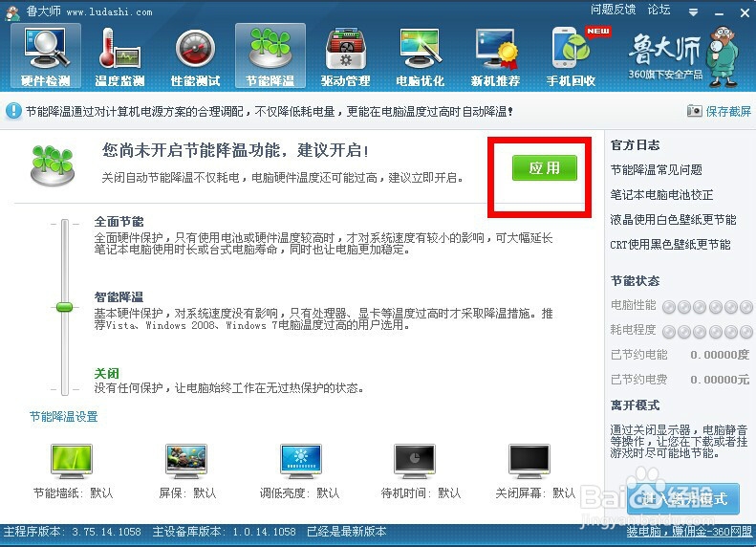
Task: Click the 保存截屏 link text
Action: coord(728,112)
